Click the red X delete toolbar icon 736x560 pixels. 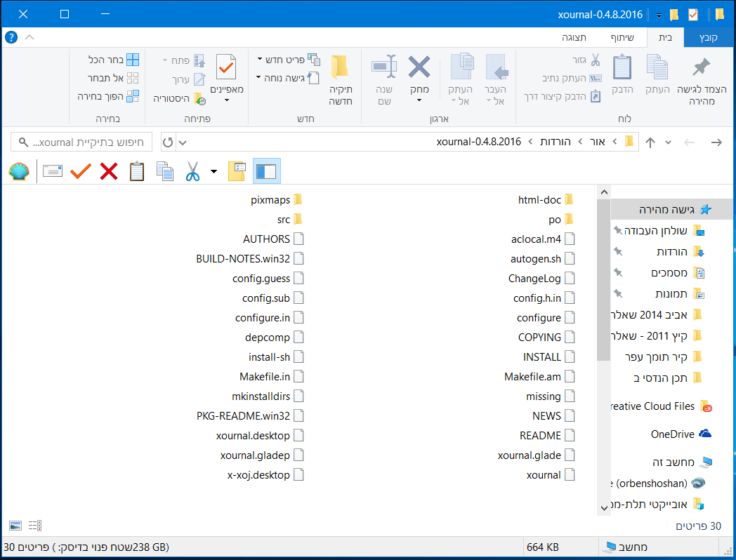point(109,171)
